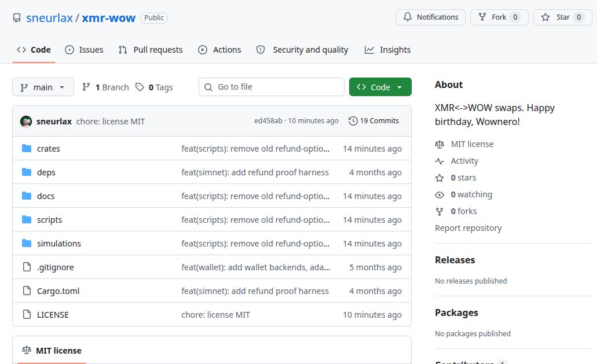Click the sneurlax avatar in the commit row
This screenshot has width=597, height=364.
point(26,122)
